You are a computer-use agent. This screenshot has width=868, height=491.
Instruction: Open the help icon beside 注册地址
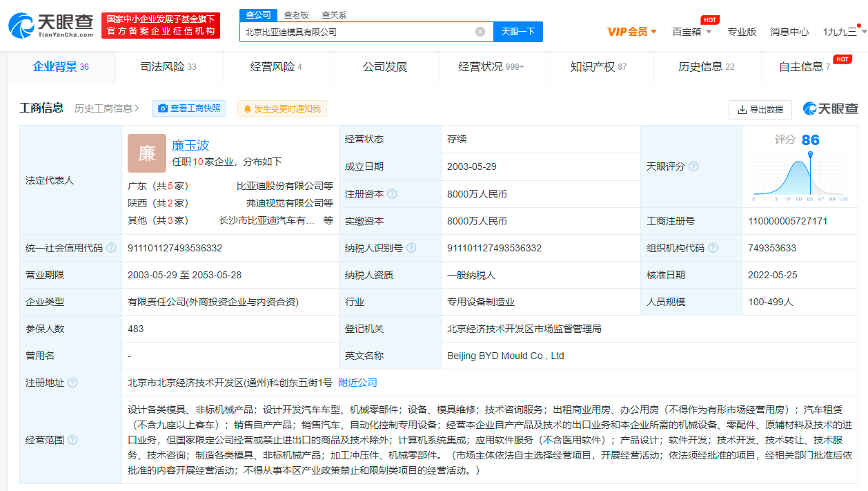point(72,383)
